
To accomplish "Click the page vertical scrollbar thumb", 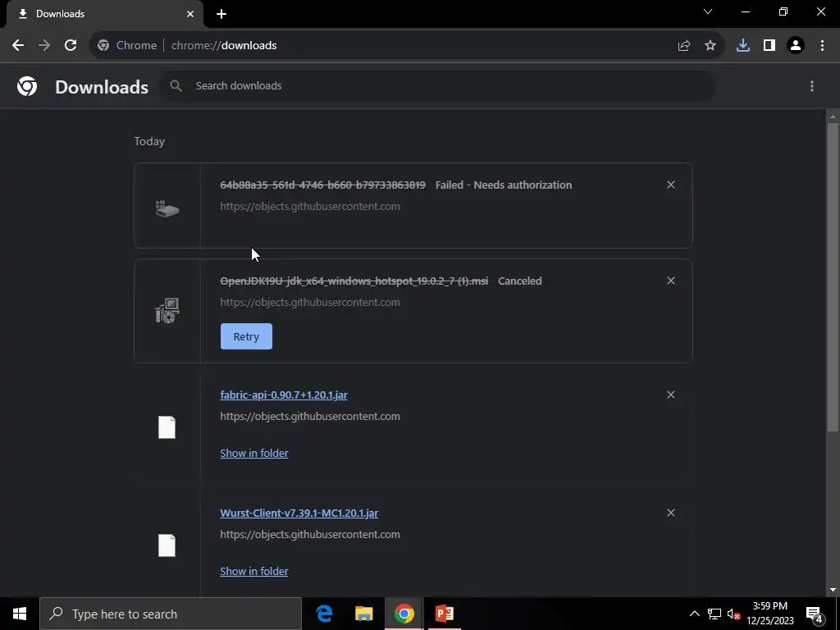I will 833,276.
